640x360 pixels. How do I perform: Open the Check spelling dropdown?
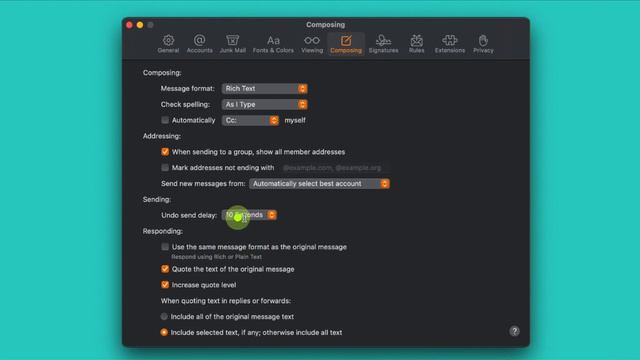[264, 104]
